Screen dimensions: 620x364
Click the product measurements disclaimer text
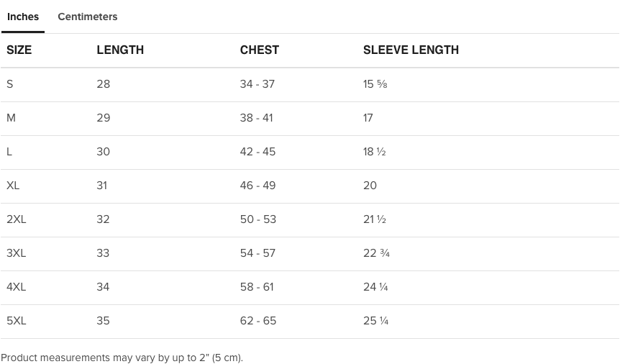pyautogui.click(x=122, y=358)
